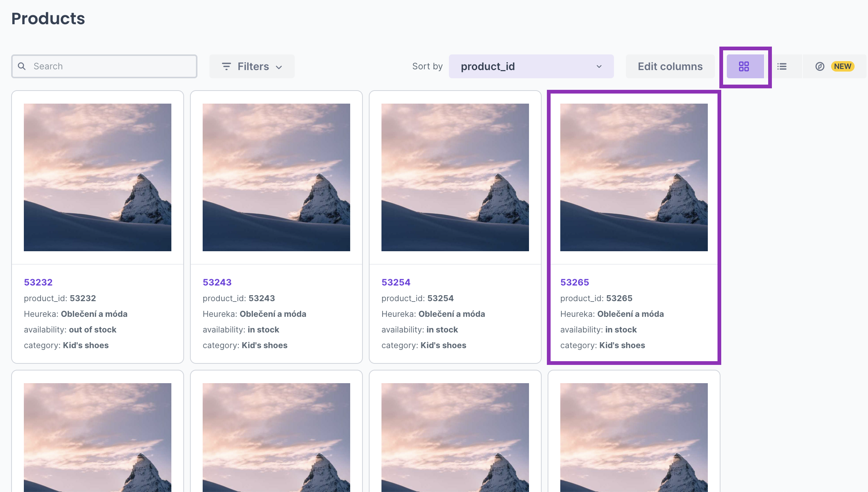Open product link 53265
868x492 pixels.
pos(574,282)
